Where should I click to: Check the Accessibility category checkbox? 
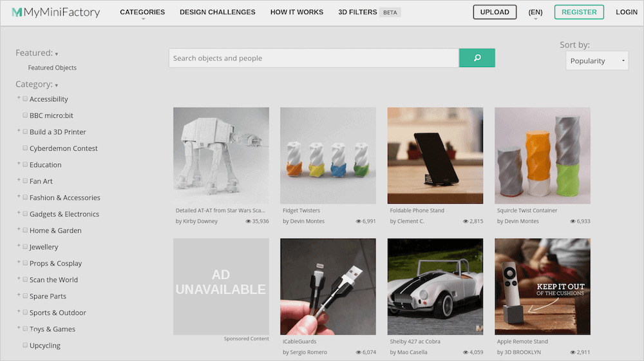coord(25,99)
